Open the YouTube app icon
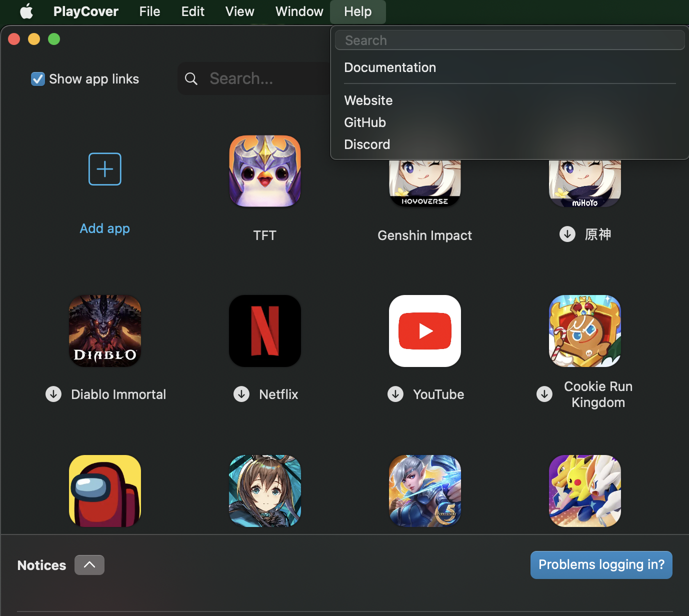The height and width of the screenshot is (616, 689). [425, 331]
